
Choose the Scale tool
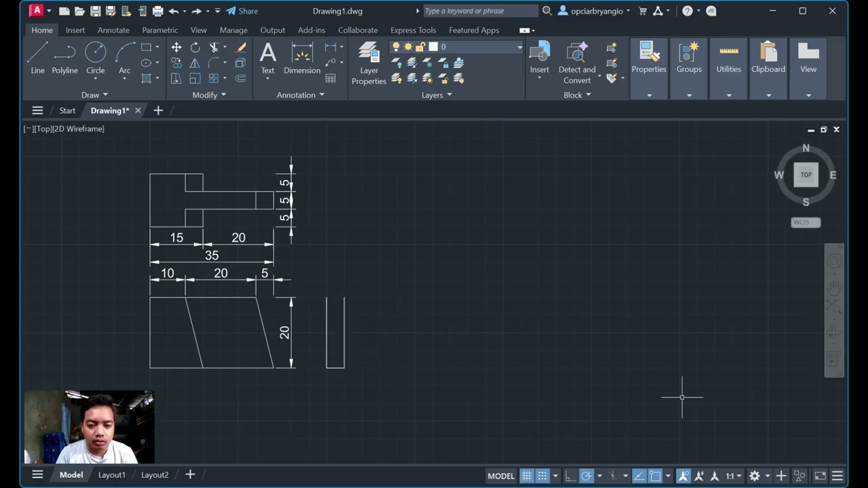(195, 79)
